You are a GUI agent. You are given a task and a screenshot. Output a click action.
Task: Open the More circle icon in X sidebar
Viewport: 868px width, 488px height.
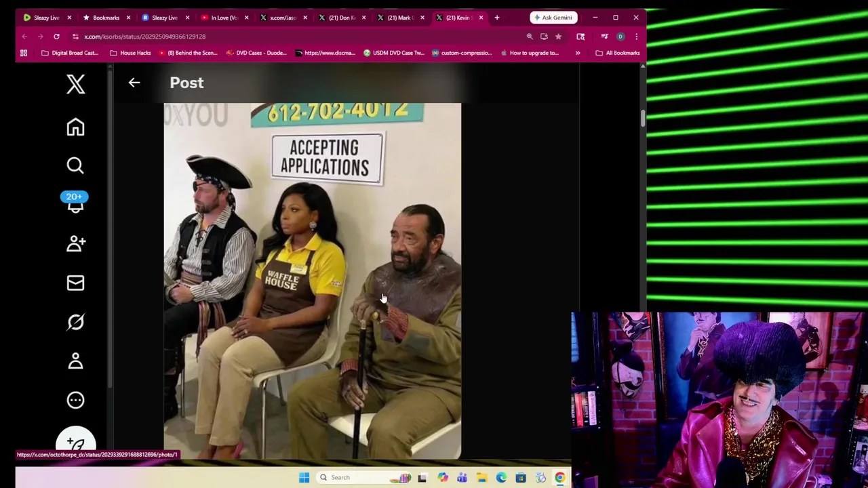[x=75, y=400]
